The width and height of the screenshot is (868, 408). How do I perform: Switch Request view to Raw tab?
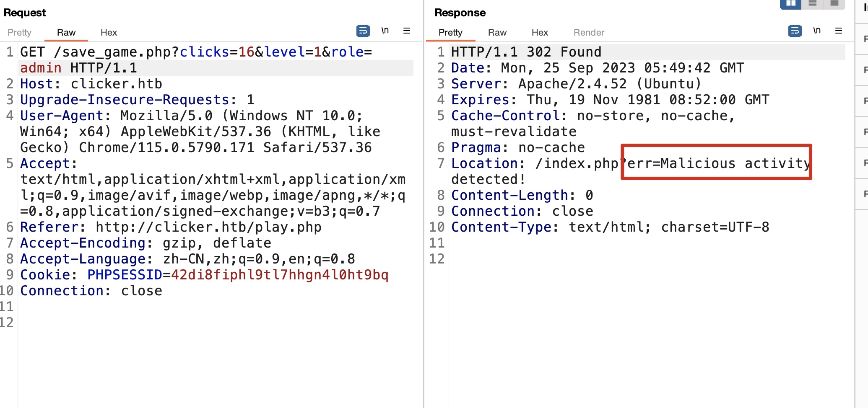pos(66,32)
